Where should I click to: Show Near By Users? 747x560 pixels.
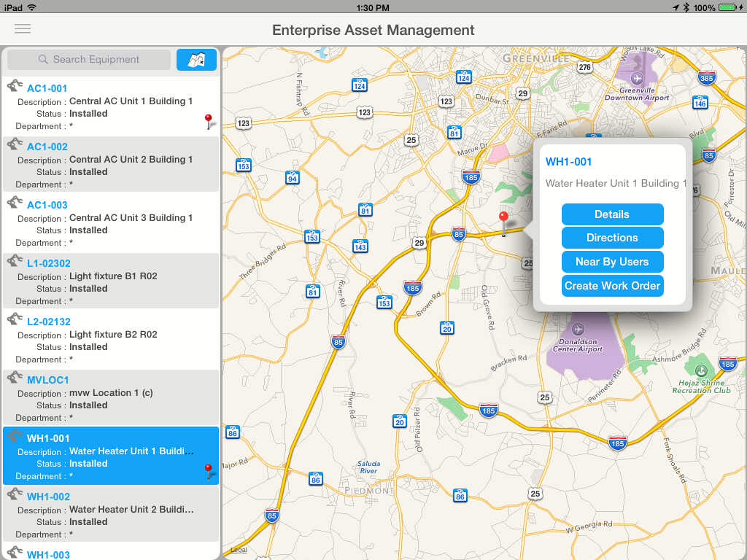[x=612, y=262]
